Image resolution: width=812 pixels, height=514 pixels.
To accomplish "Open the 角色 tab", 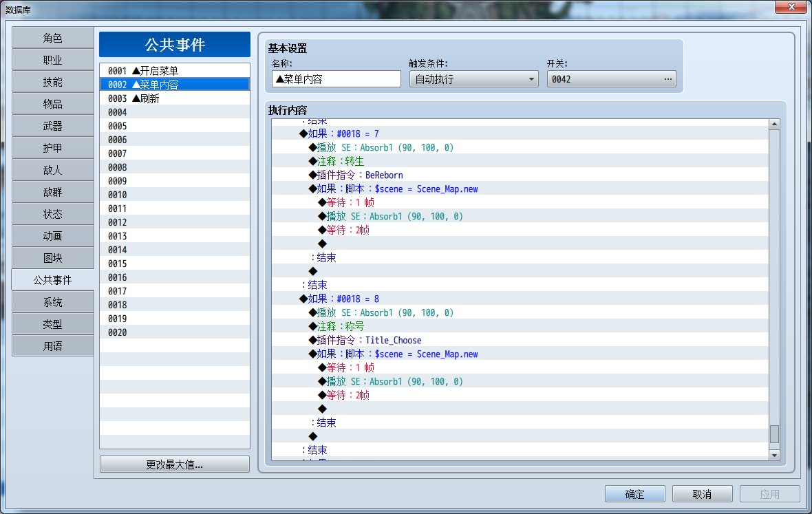I will 53,39.
